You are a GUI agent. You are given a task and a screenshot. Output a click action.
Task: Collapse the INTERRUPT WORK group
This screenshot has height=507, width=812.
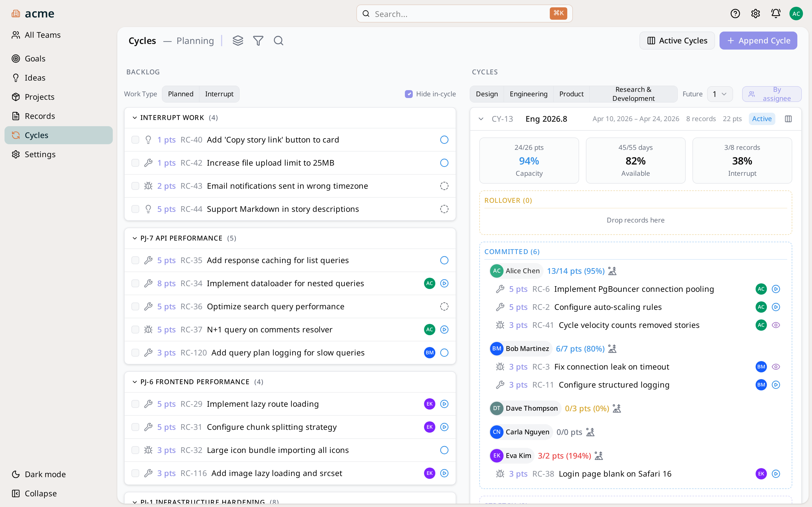pos(134,118)
